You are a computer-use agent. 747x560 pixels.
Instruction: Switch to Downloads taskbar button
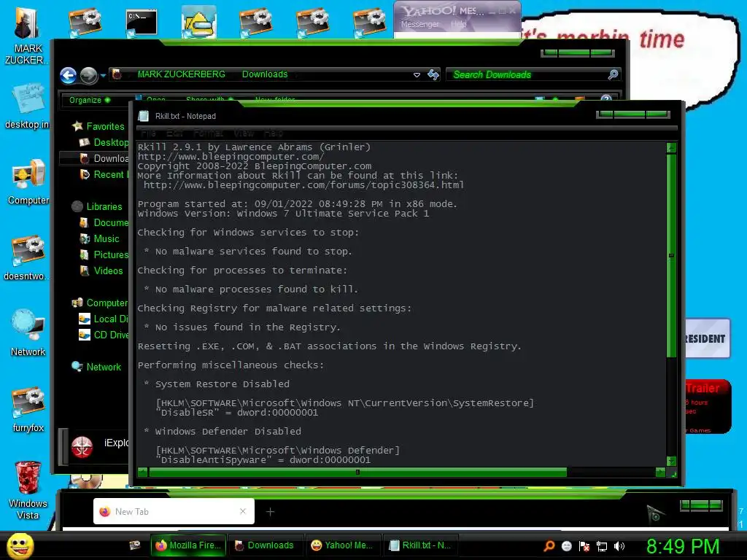point(264,545)
